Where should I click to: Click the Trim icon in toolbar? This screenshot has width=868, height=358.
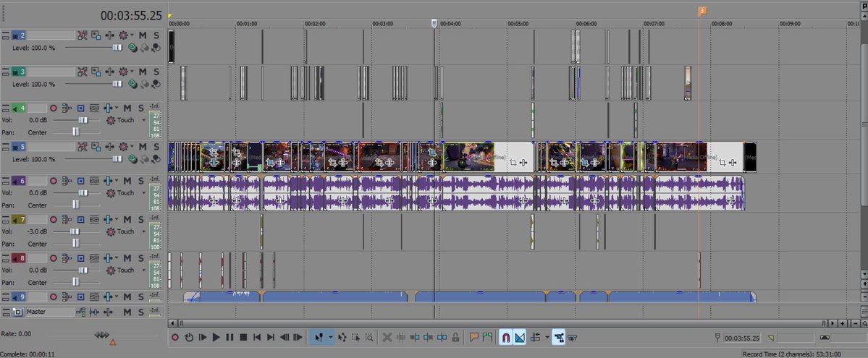401,337
